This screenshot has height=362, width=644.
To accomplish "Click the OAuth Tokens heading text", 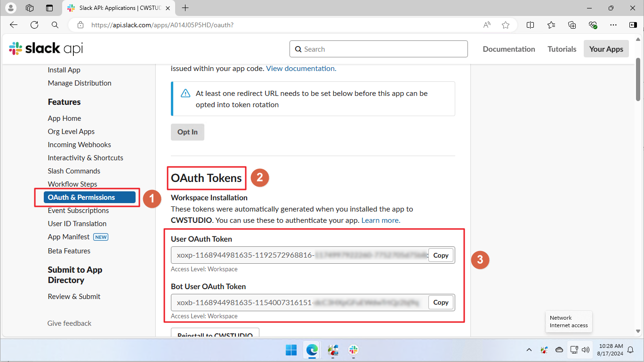I will point(206,178).
